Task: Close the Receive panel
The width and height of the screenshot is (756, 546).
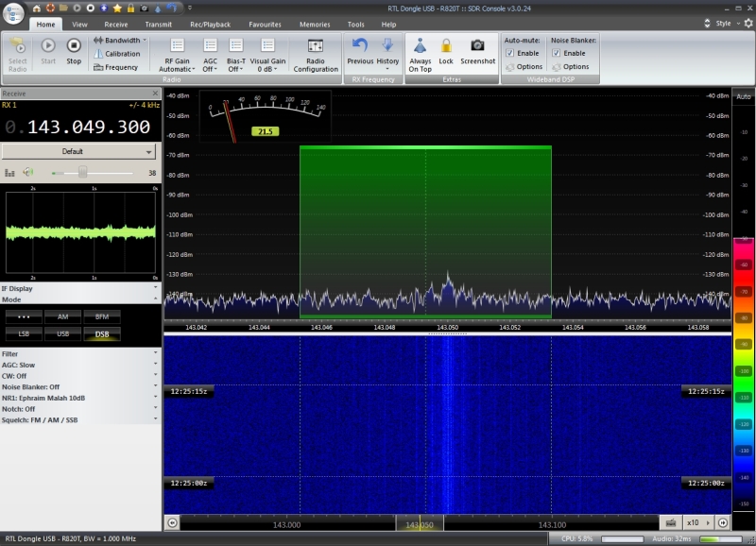Action: (x=155, y=93)
